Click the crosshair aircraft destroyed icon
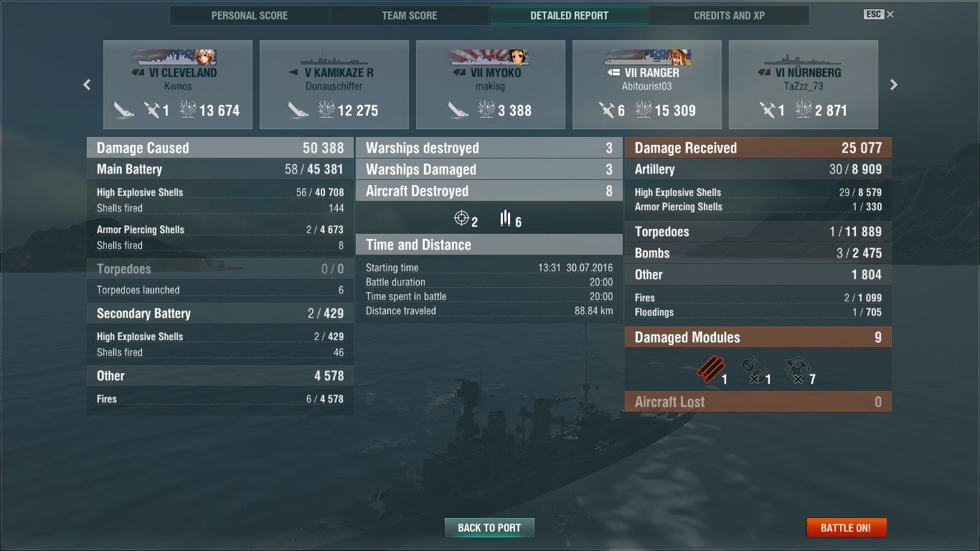The width and height of the screenshot is (980, 551). 462,218
